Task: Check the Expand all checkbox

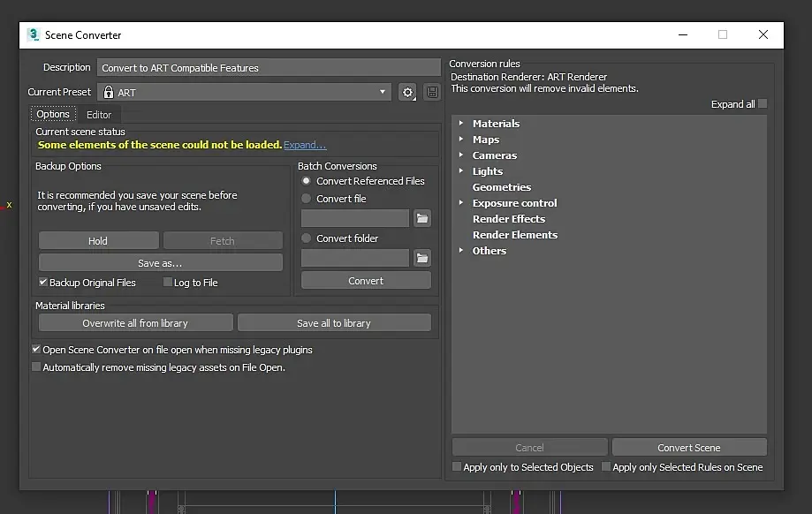Action: coord(763,104)
